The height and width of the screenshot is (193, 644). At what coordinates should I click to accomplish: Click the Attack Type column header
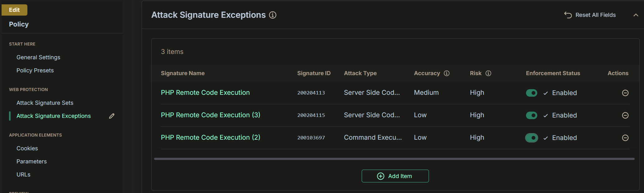pos(360,73)
